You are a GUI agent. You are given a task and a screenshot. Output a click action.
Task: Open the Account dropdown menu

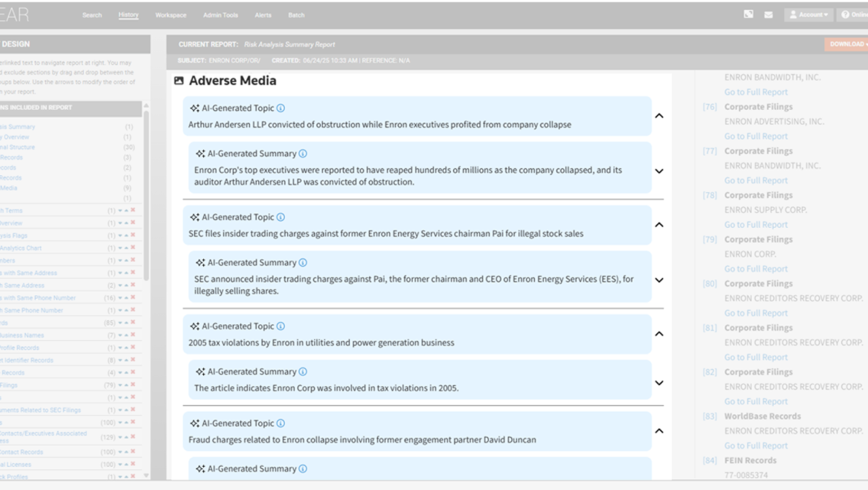pos(808,15)
